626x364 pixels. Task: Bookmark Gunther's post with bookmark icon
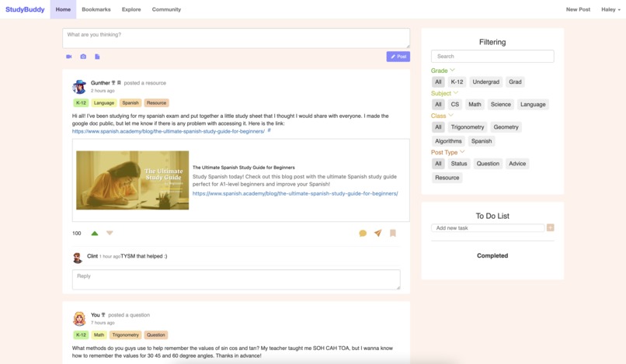pyautogui.click(x=393, y=233)
